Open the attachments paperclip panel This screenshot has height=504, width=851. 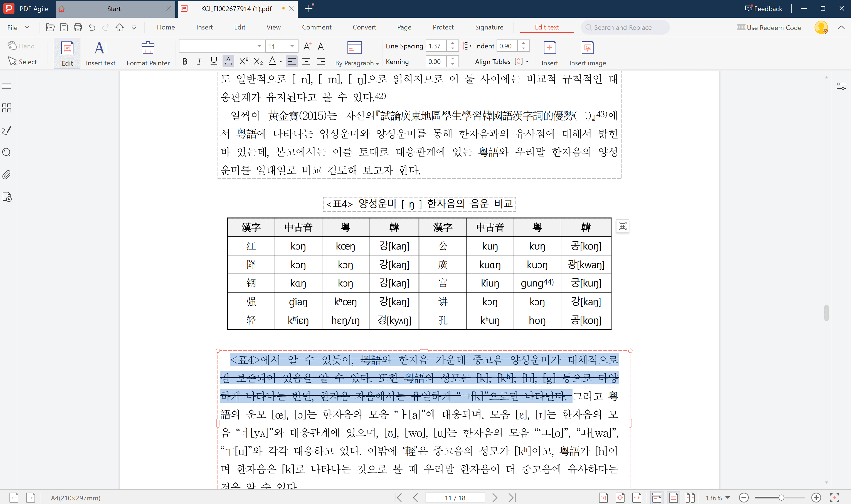click(x=7, y=175)
